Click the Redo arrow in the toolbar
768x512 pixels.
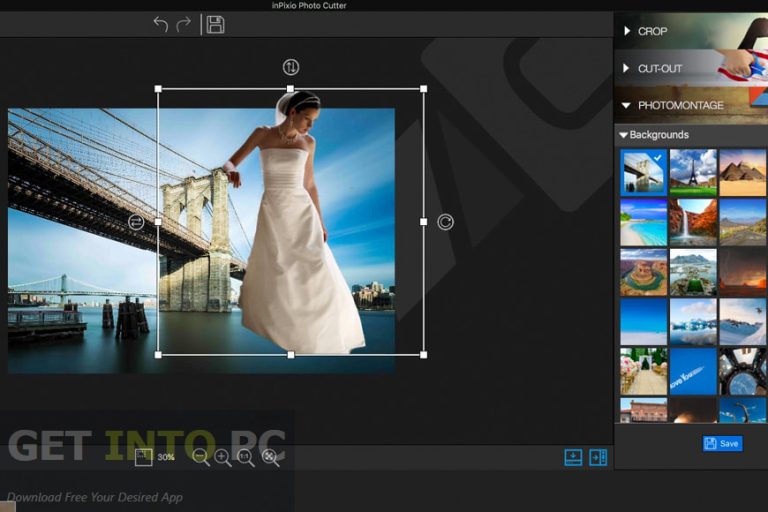[184, 25]
